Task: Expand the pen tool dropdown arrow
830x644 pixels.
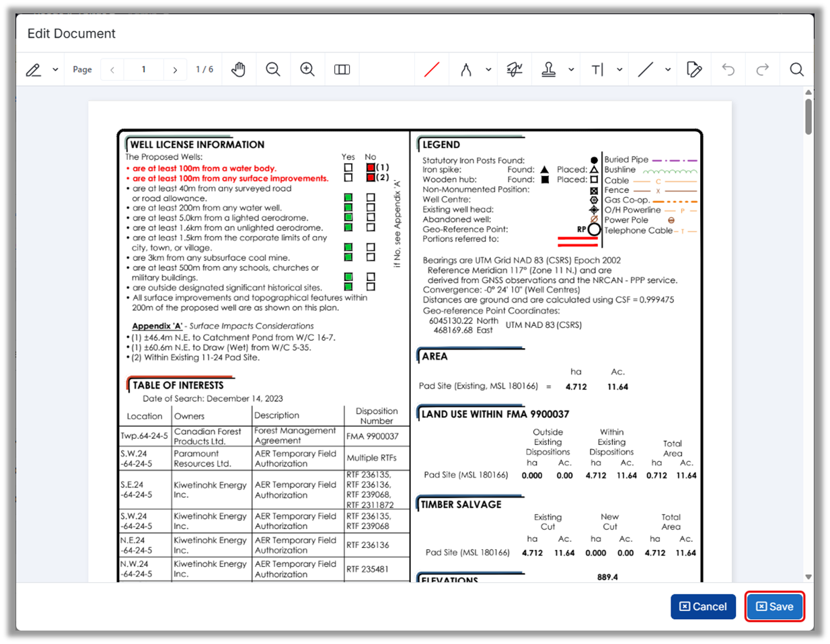Action: (55, 69)
